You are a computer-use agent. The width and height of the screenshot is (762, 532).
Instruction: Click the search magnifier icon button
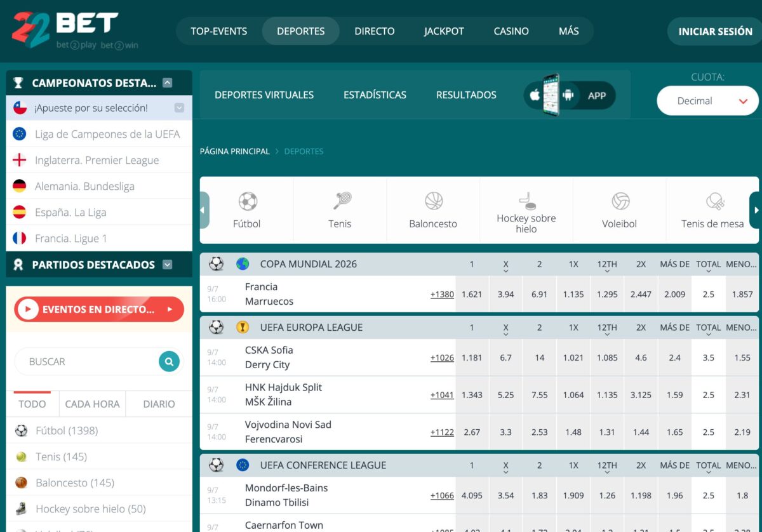tap(169, 362)
